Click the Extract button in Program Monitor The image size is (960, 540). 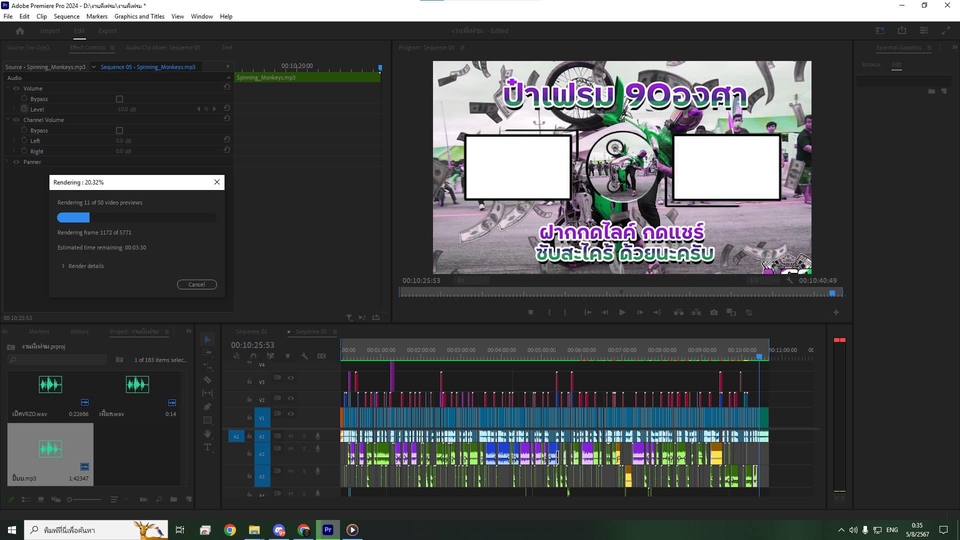point(696,312)
